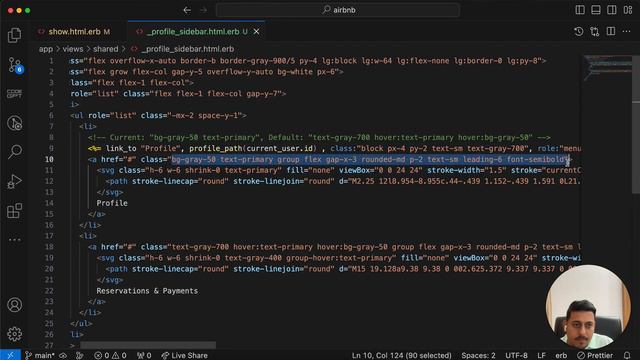Click the webcam overlay thumbnail
The height and width of the screenshot is (360, 640).
pyautogui.click(x=588, y=307)
